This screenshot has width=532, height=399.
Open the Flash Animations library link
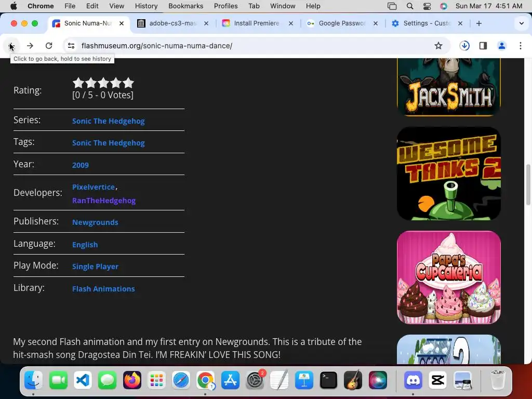click(103, 289)
